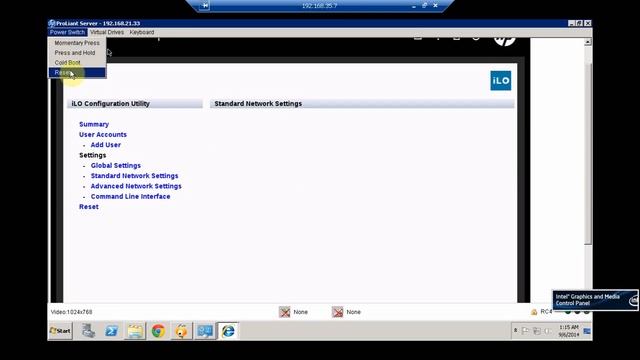Click the Video:1024x768 status text
The image size is (640, 360).
click(71, 312)
